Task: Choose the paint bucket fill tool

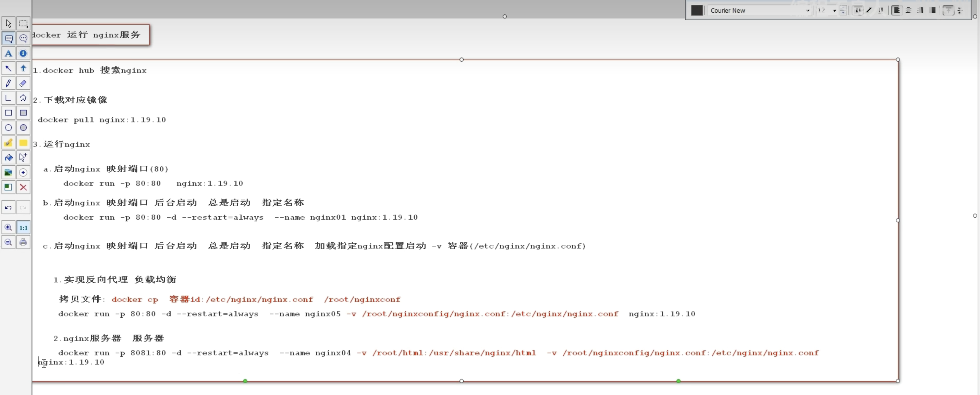Action: tap(8, 157)
